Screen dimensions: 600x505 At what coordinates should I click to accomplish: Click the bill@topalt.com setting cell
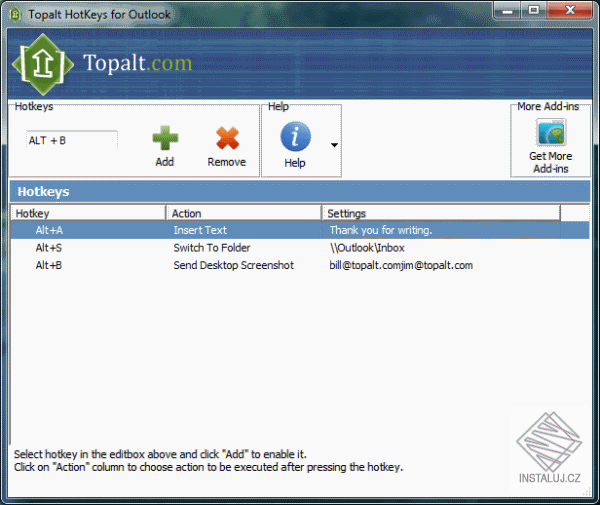click(x=401, y=265)
